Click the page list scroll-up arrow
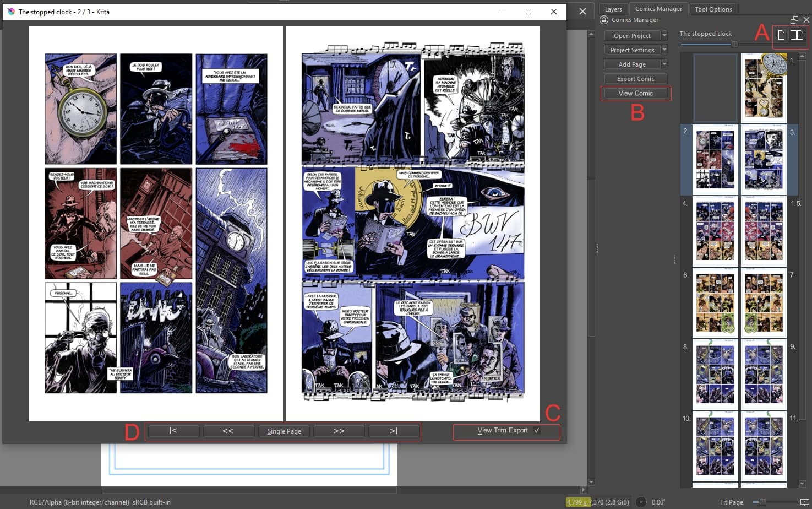The height and width of the screenshot is (509, 812). (802, 56)
